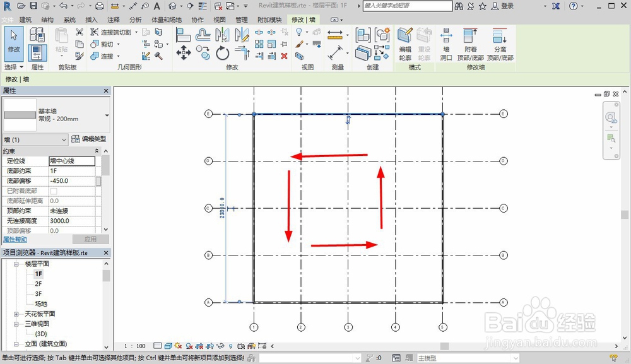Select the Rotate tool
The height and width of the screenshot is (364, 631).
[223, 53]
